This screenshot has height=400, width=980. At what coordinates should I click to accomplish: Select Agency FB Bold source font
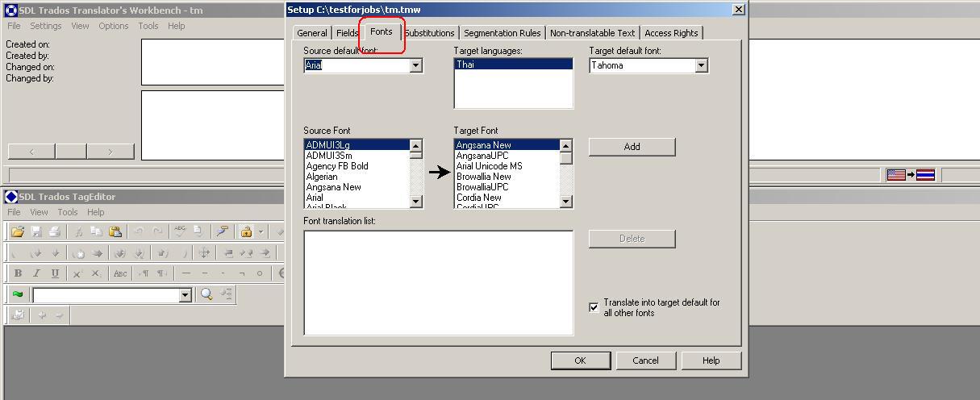click(357, 166)
